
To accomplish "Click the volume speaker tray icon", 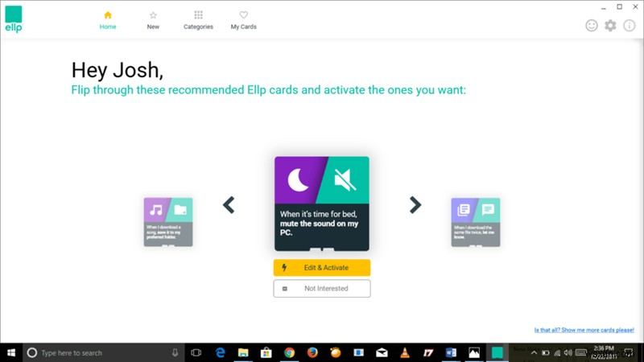I will pyautogui.click(x=568, y=352).
